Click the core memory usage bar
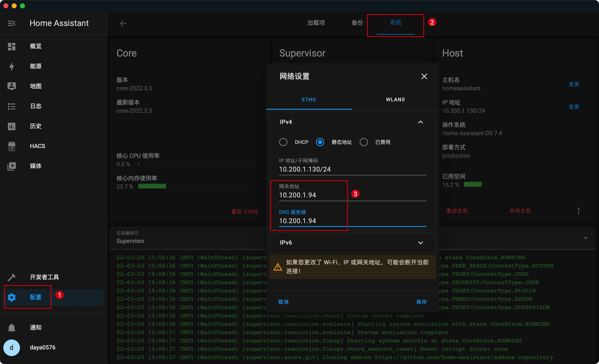 click(x=152, y=186)
